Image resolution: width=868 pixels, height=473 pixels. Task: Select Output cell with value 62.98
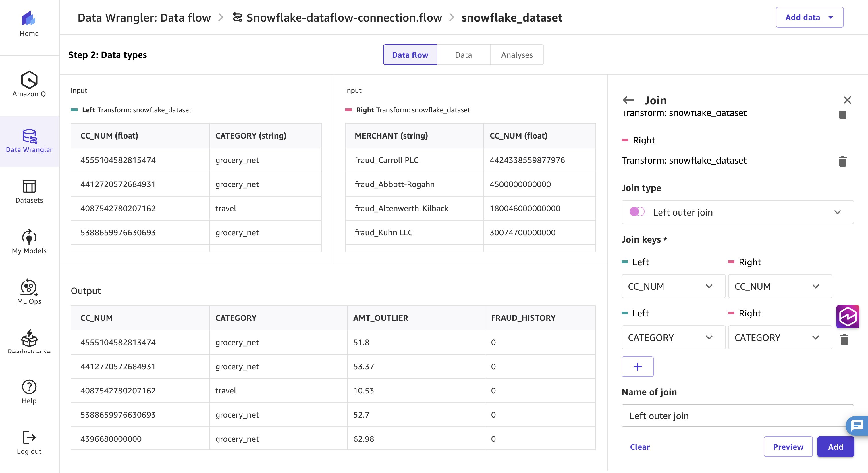pyautogui.click(x=416, y=439)
